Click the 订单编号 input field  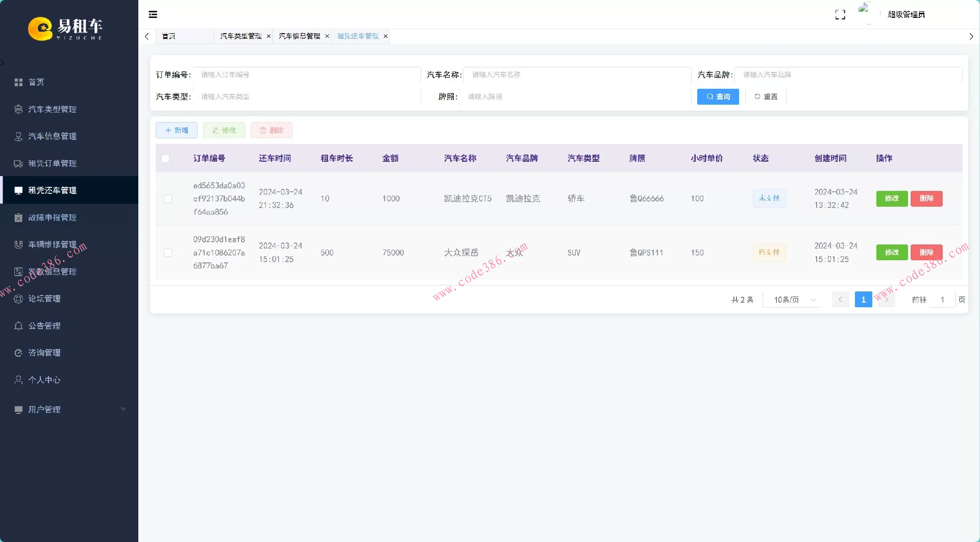pos(307,75)
